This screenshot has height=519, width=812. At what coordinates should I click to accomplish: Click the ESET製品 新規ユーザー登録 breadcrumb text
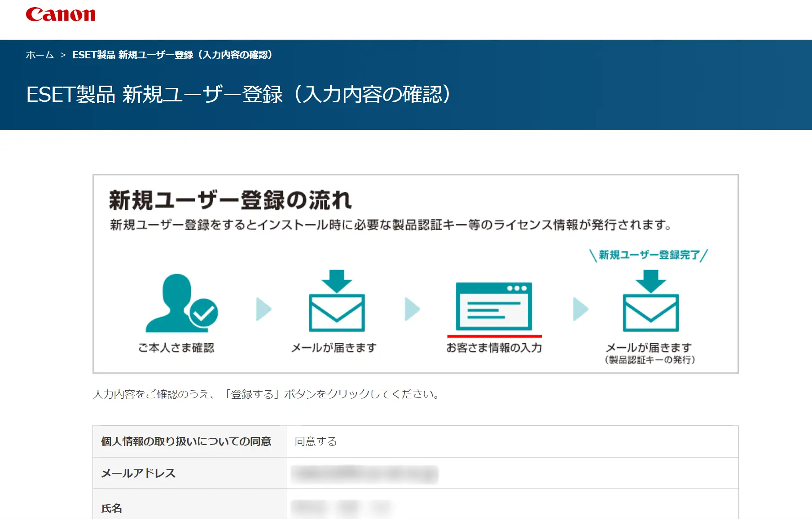(x=172, y=55)
